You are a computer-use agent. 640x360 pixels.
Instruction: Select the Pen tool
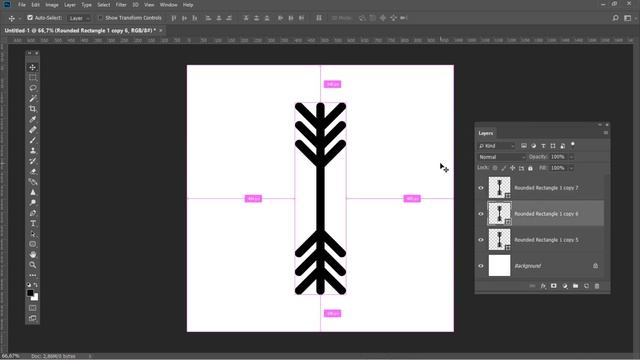[x=33, y=213]
